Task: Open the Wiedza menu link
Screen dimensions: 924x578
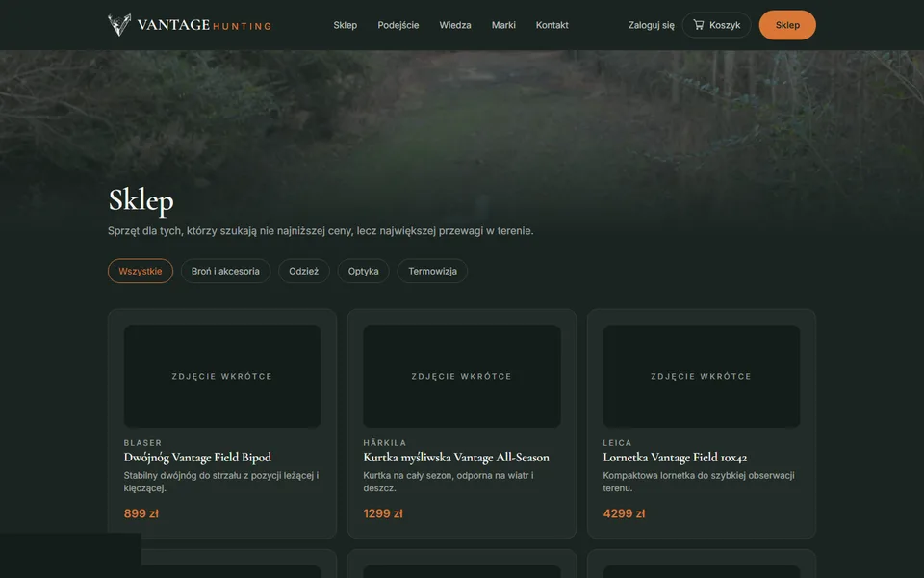Action: pos(455,25)
